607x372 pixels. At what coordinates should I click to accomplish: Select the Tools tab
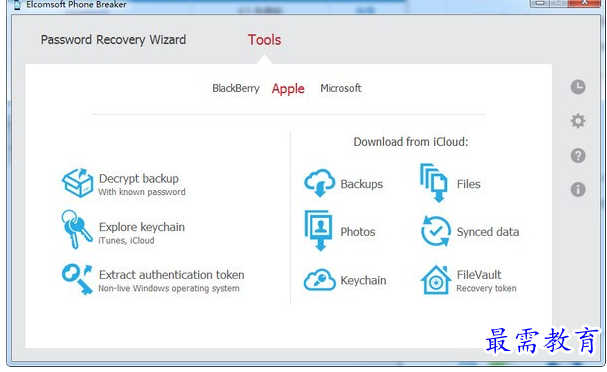[x=264, y=40]
